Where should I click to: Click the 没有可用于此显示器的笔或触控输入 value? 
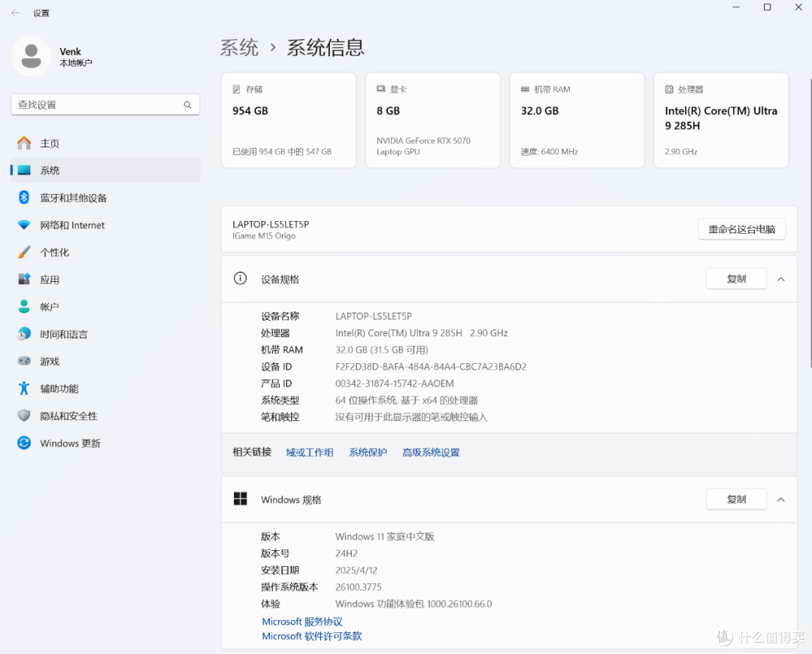click(x=411, y=417)
